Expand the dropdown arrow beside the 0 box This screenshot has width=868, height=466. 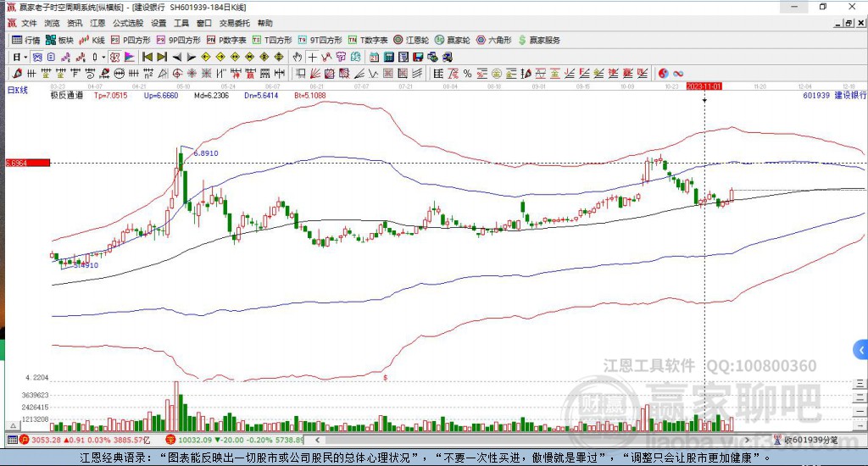[103, 57]
